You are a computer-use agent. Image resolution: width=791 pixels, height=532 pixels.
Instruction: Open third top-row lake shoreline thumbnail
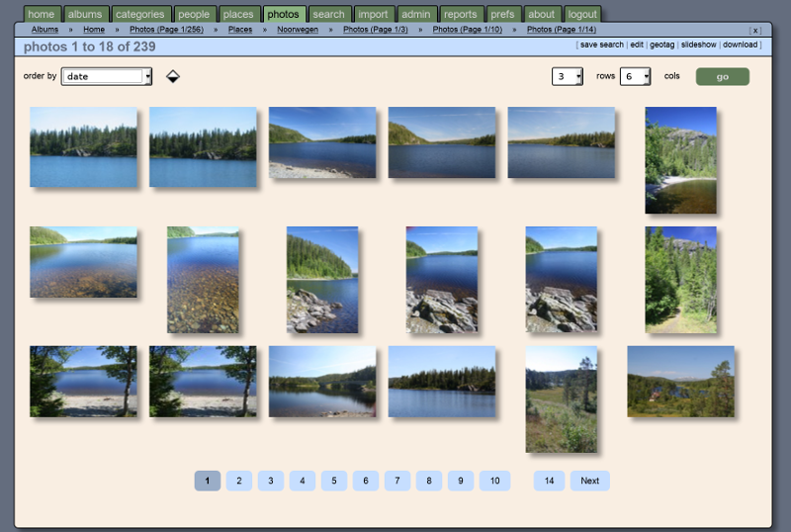[322, 142]
